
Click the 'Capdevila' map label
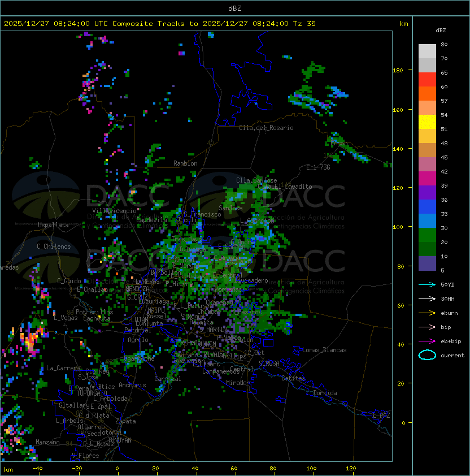[152, 220]
